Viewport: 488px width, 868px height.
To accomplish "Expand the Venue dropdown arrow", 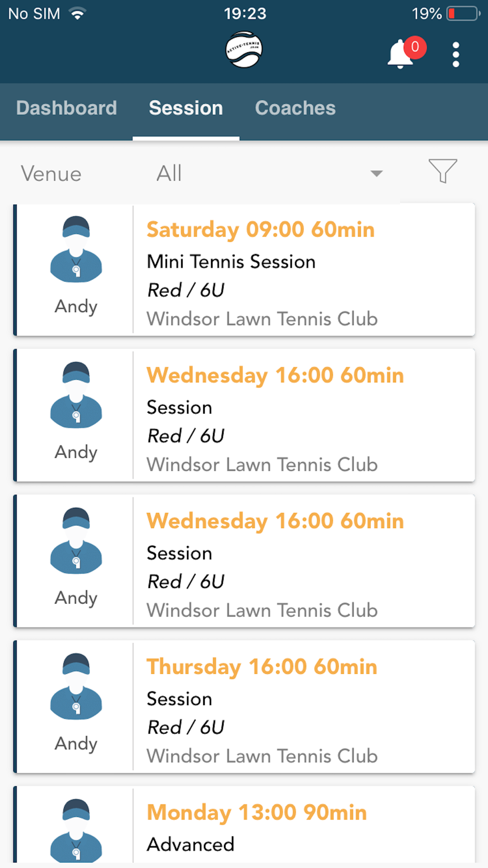I will point(376,173).
